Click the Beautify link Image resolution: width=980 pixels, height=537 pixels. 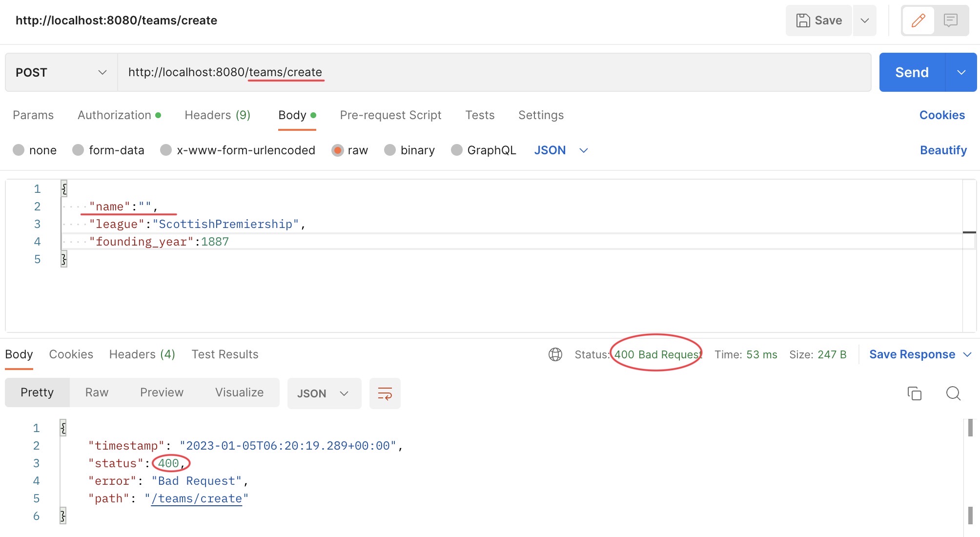(x=943, y=150)
